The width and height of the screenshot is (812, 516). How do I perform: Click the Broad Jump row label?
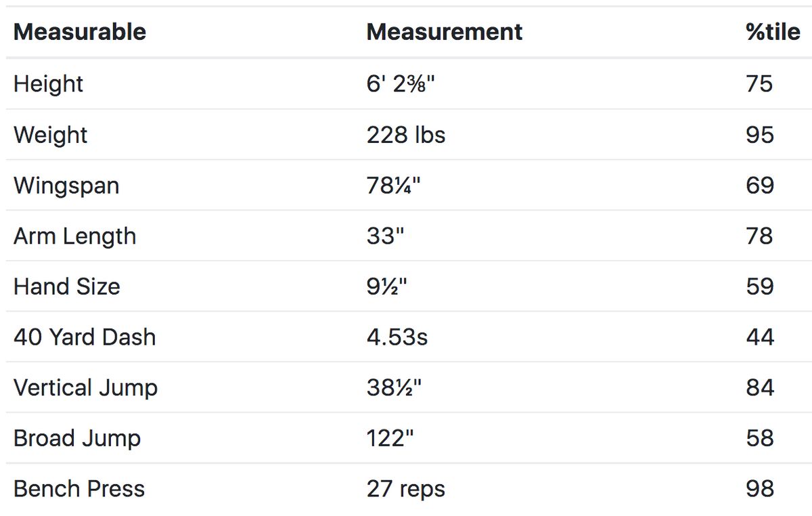click(77, 438)
